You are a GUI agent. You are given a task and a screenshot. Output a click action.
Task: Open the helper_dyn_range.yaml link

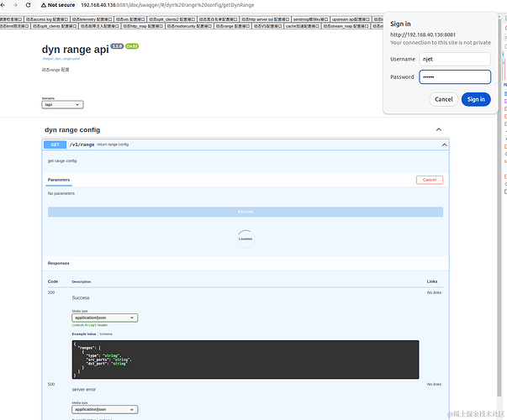61,60
